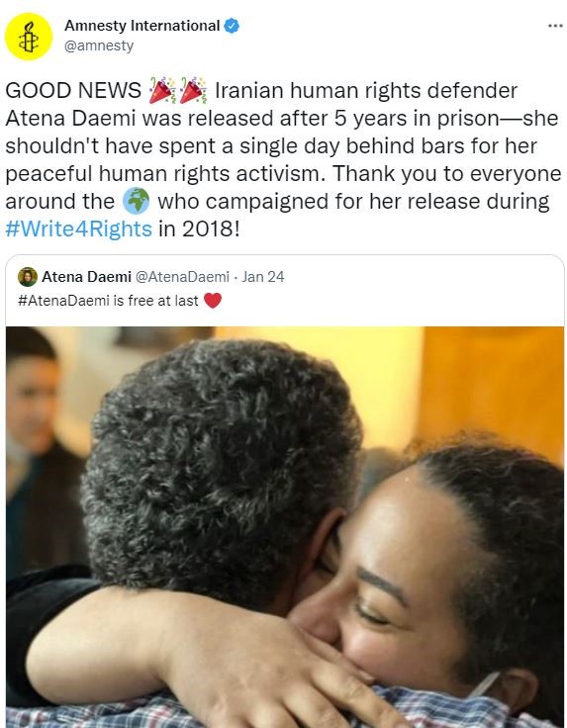Visit the @AtenaDaemi handle
The image size is (567, 728).
(182, 277)
